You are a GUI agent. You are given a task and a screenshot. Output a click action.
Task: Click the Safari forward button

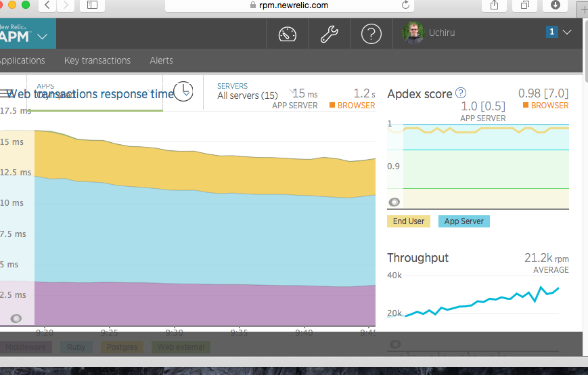click(66, 5)
